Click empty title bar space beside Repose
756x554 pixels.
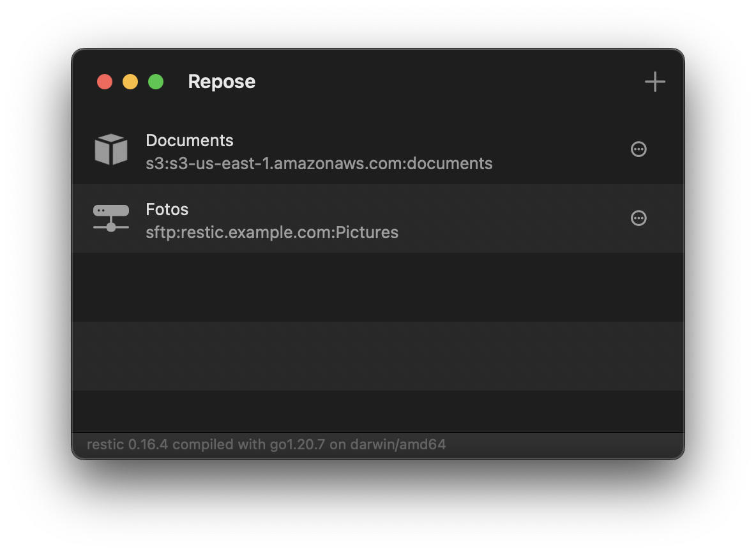[447, 82]
